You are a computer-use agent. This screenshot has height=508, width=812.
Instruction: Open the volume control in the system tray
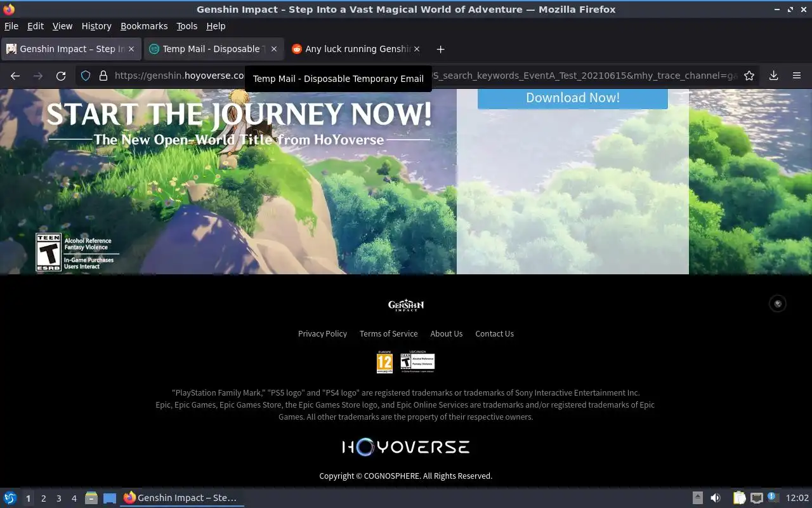point(716,498)
